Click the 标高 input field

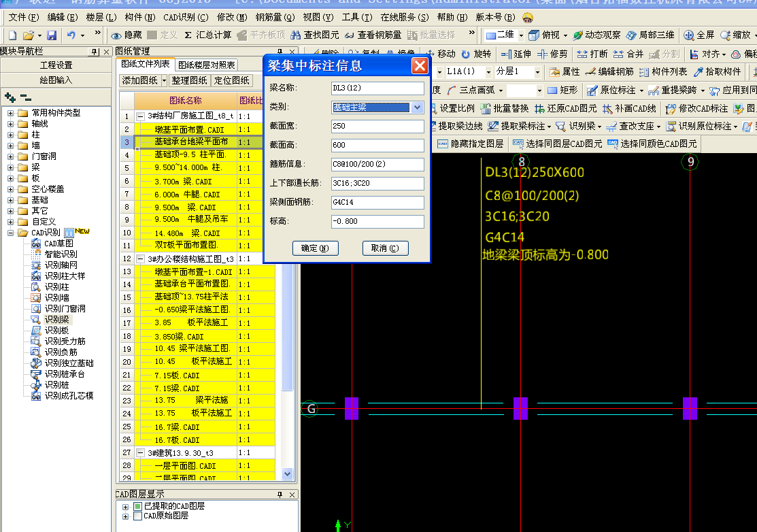[x=377, y=221]
